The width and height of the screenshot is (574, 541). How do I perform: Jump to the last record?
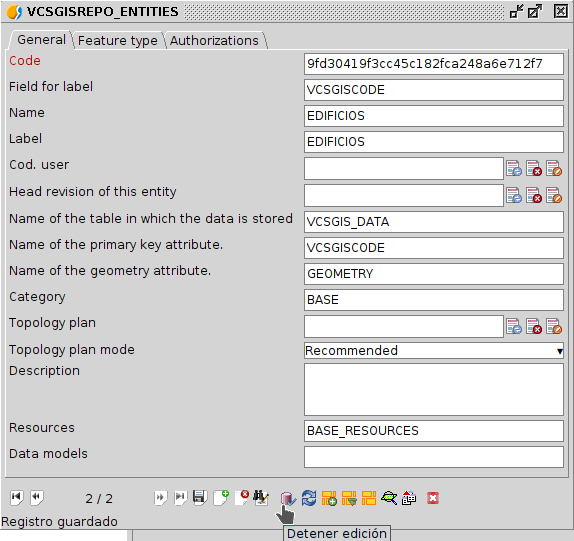tap(180, 498)
